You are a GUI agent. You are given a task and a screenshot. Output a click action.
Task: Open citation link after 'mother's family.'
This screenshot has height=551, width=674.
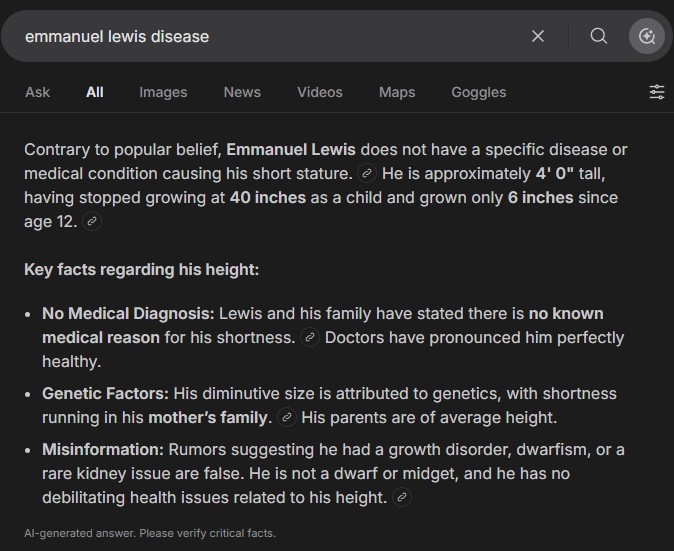coord(287,417)
